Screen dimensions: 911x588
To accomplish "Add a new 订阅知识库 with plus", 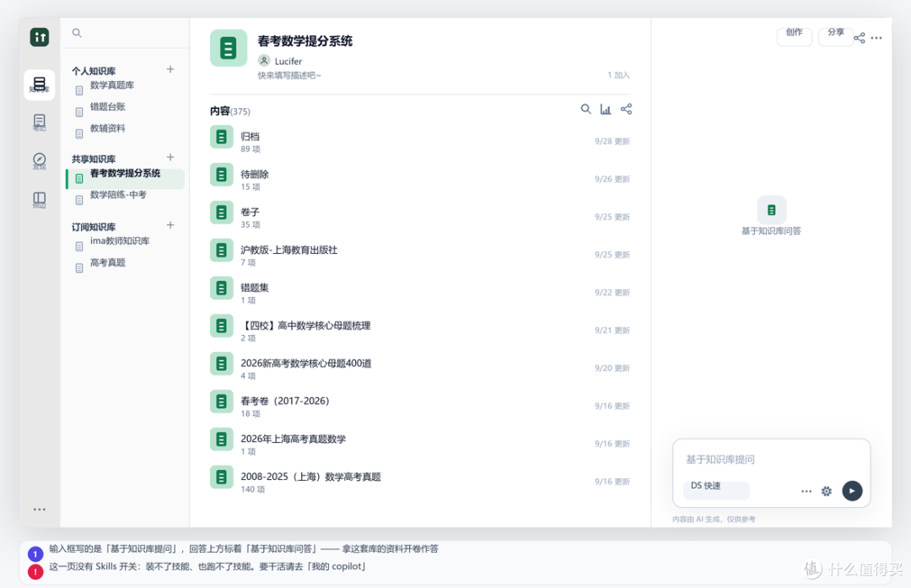I will pos(170,225).
